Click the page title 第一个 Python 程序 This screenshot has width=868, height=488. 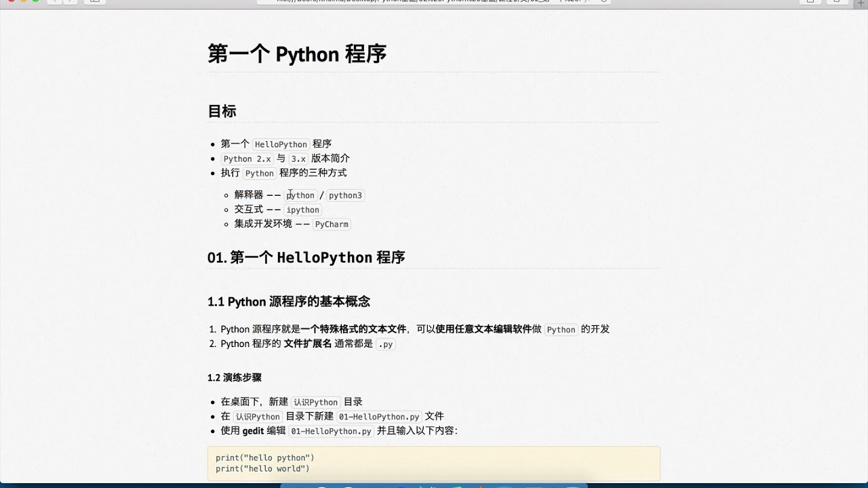(x=297, y=54)
